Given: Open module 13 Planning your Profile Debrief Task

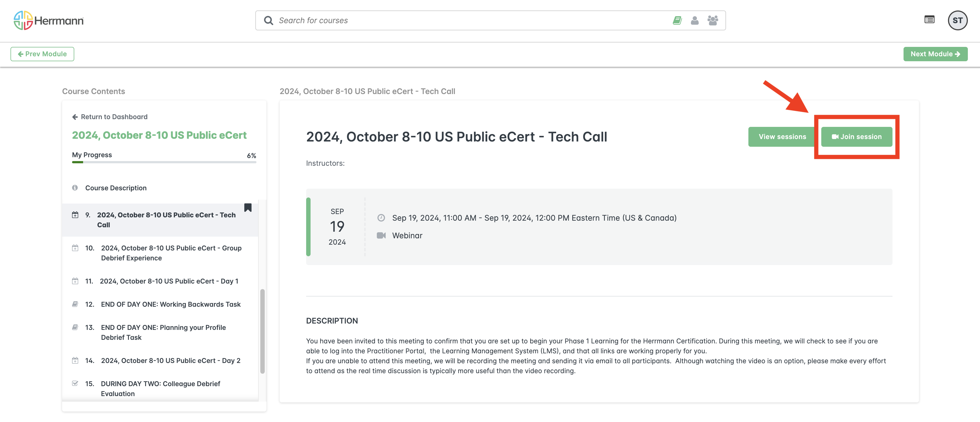Looking at the screenshot, I should pyautogui.click(x=160, y=332).
